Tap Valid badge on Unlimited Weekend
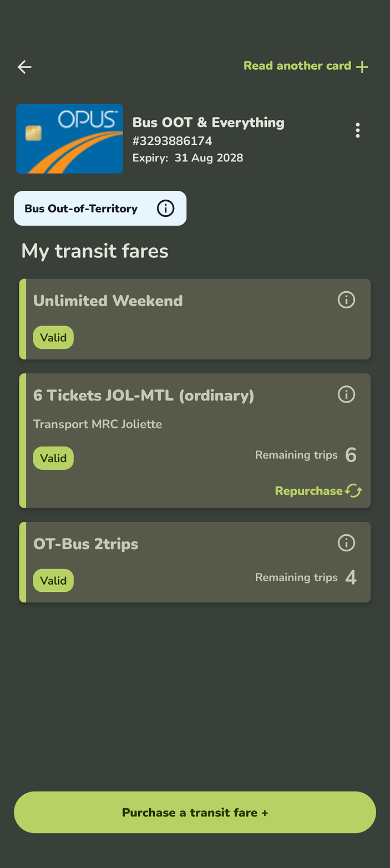This screenshot has height=868, width=390. pos(53,337)
